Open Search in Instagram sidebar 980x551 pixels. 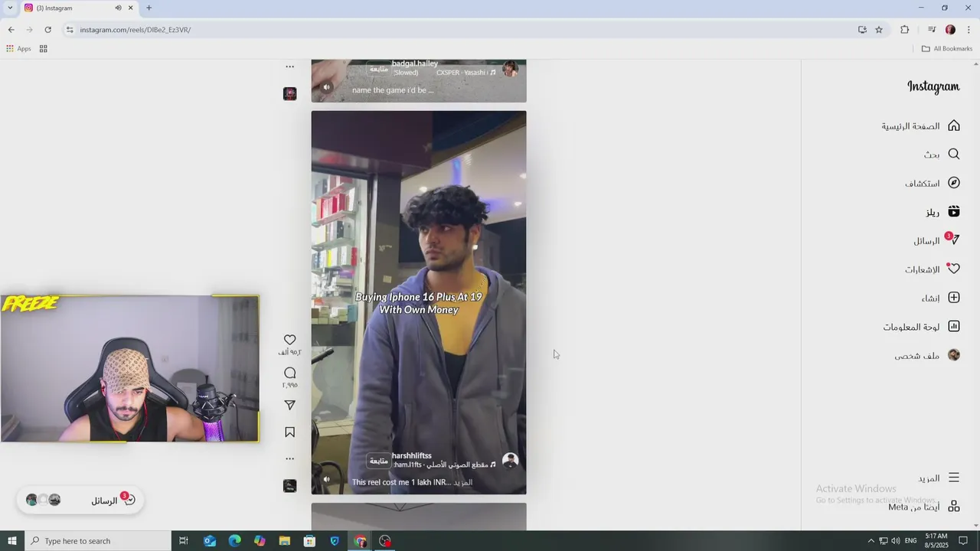click(x=942, y=154)
